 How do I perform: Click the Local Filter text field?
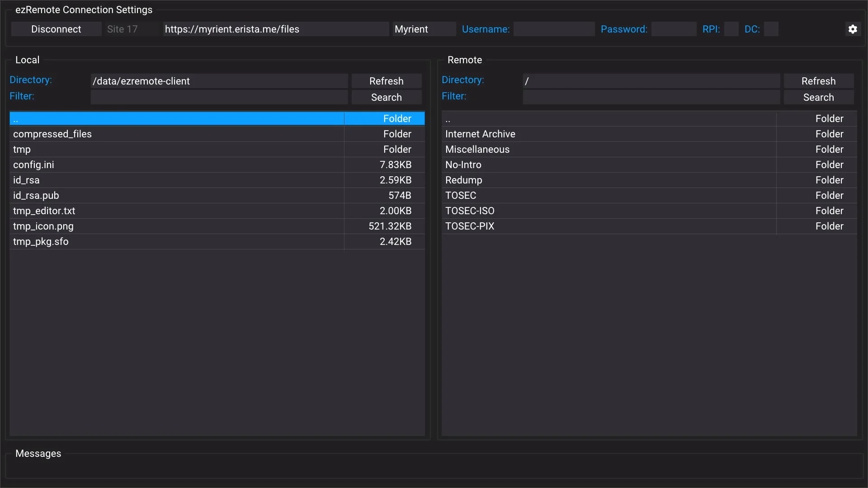[219, 97]
